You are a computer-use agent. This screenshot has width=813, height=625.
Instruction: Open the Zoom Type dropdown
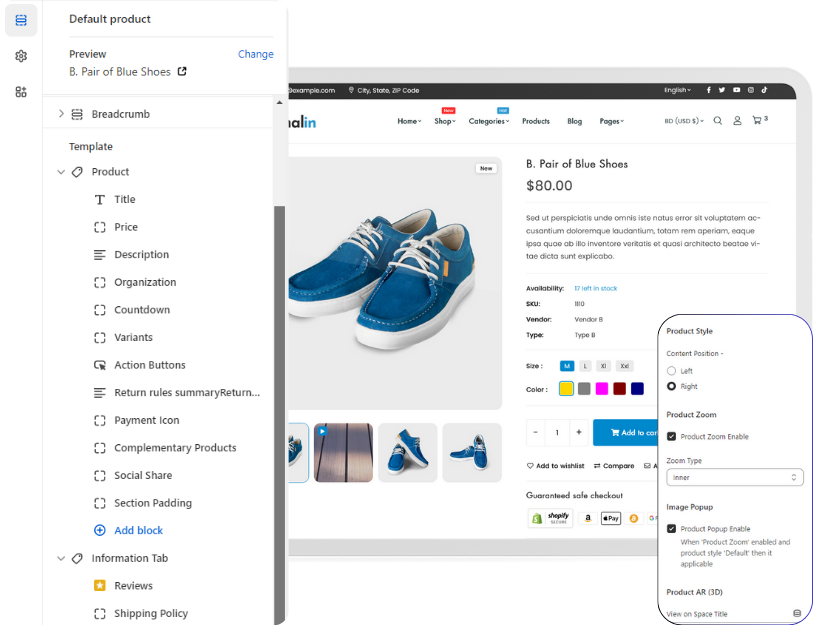click(x=735, y=477)
